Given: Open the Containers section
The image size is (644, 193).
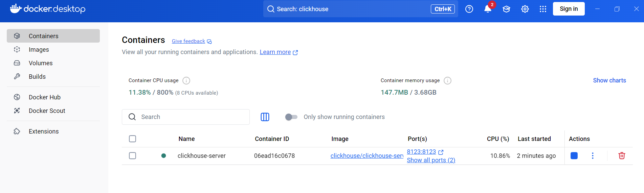Looking at the screenshot, I should pyautogui.click(x=53, y=36).
